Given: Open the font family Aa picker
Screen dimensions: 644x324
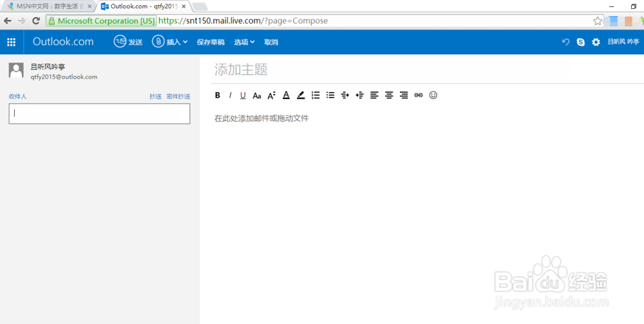Looking at the screenshot, I should [257, 96].
